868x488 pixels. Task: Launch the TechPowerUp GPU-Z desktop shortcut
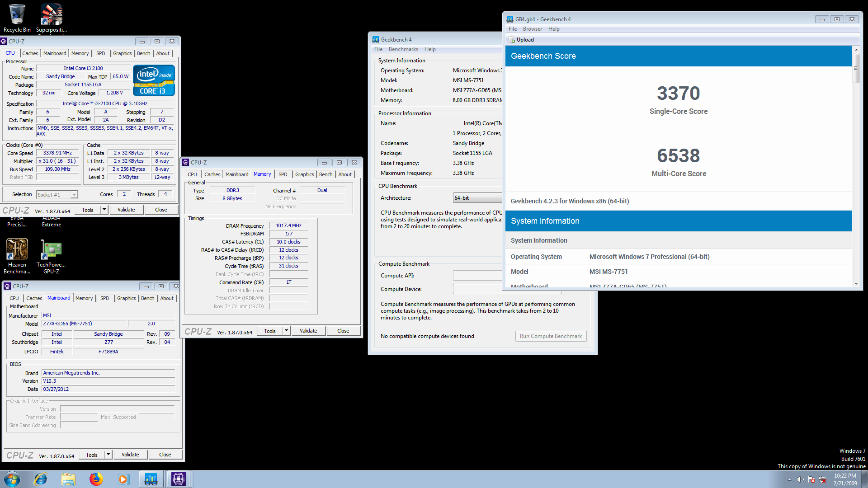coord(51,256)
